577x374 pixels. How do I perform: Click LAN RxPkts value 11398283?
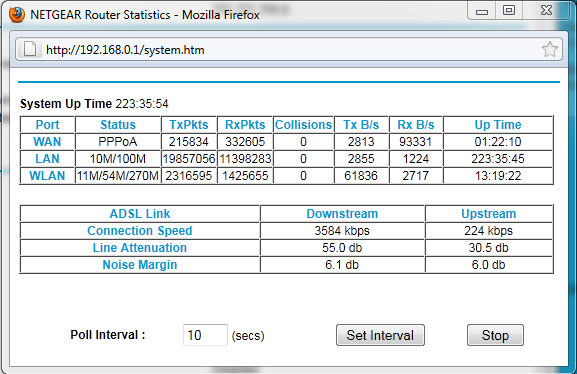245,159
